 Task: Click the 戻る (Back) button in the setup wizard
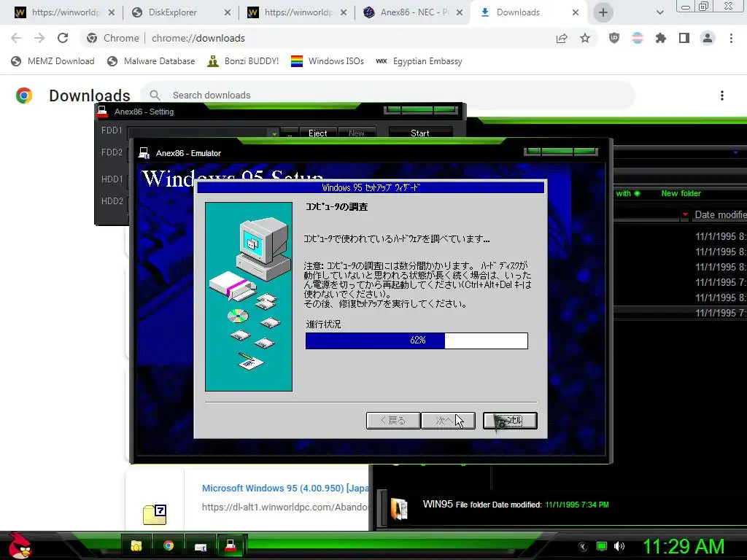(393, 421)
